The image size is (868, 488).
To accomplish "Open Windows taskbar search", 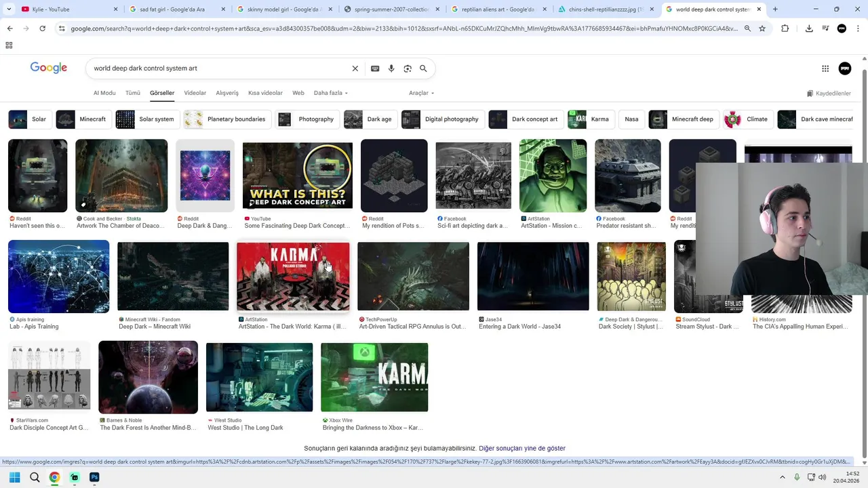I will click(35, 477).
